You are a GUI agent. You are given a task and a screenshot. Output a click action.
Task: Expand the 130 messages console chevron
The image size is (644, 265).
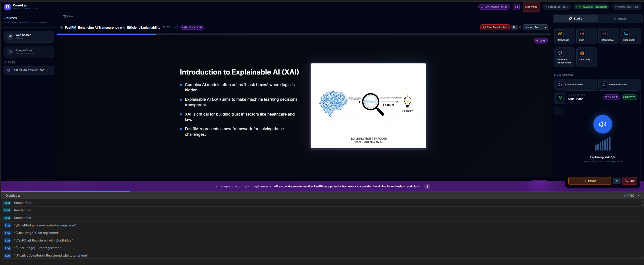tap(638, 196)
